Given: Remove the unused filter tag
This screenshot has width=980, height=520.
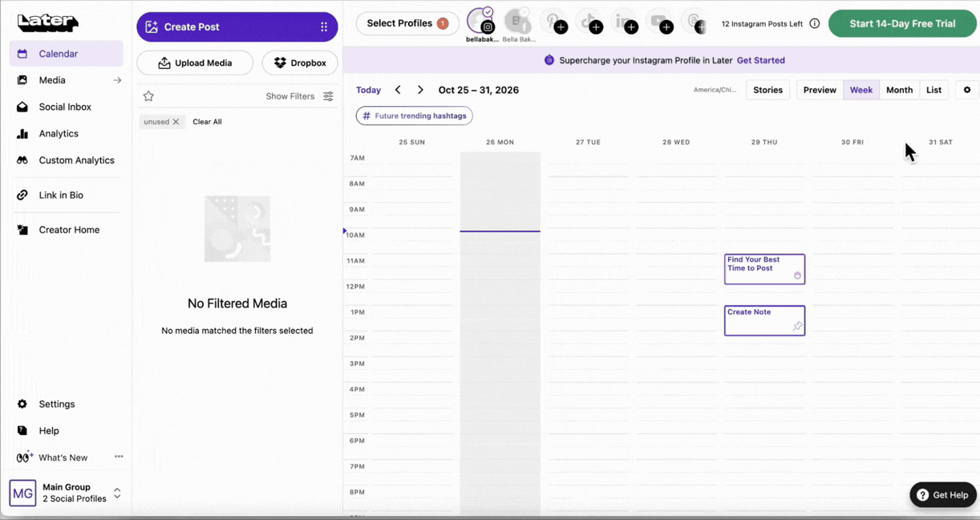Looking at the screenshot, I should coord(176,122).
